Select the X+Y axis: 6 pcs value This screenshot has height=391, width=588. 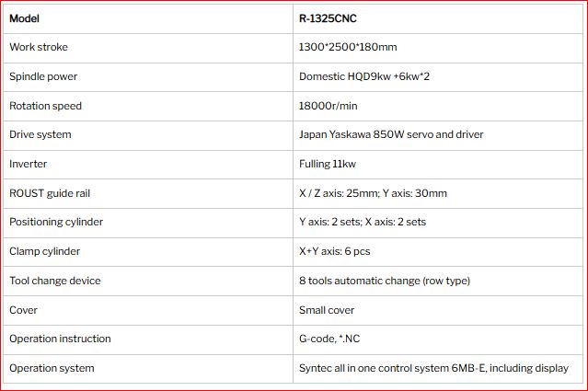335,251
